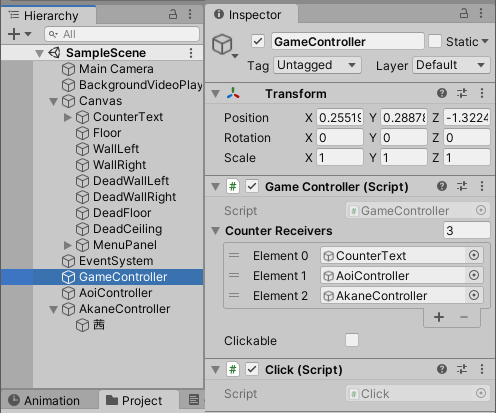Enable the Static checkbox
The image size is (496, 413).
[435, 42]
